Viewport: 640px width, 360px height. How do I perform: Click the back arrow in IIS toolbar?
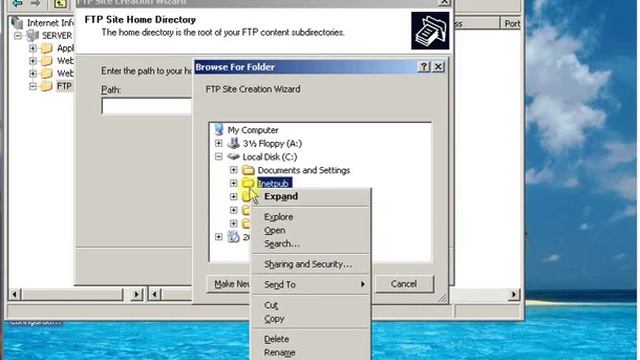pyautogui.click(x=17, y=3)
